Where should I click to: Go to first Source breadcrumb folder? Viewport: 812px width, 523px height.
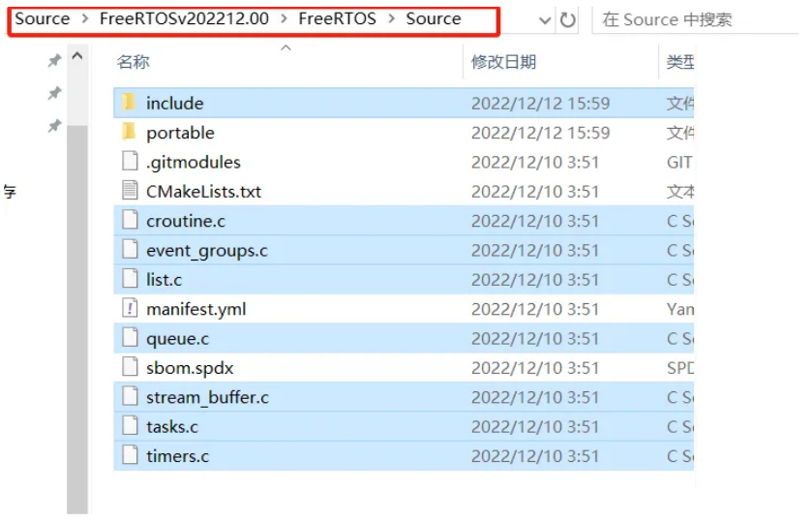point(42,18)
